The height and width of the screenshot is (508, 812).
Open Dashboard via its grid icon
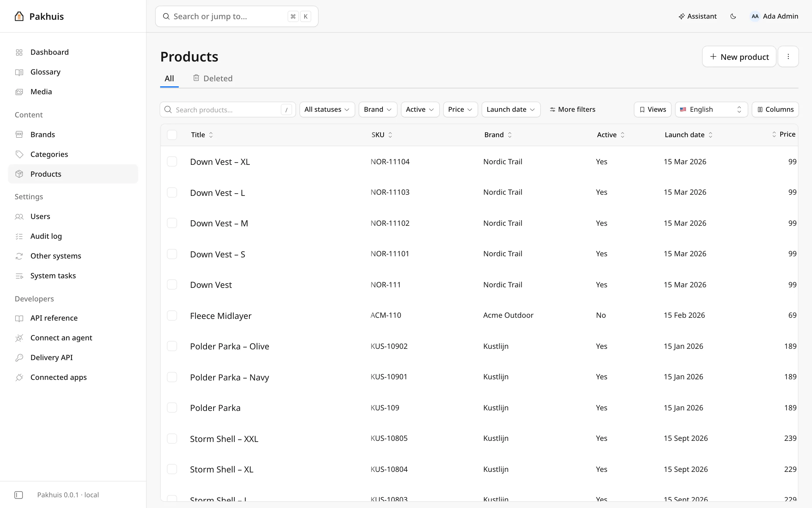point(19,52)
